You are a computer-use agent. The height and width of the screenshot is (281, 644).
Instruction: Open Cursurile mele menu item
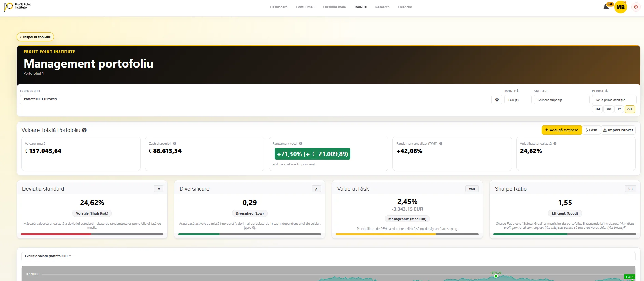pyautogui.click(x=334, y=7)
